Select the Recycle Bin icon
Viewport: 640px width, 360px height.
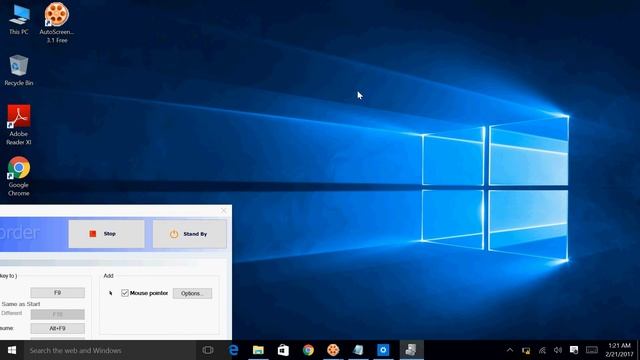(19, 70)
